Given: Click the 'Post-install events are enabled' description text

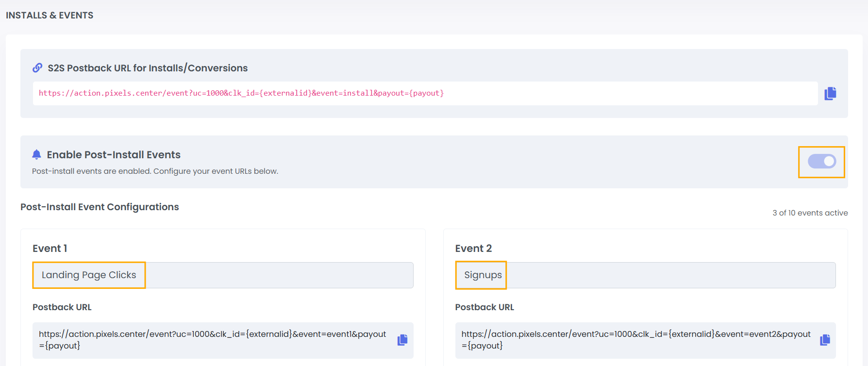Looking at the screenshot, I should click(155, 171).
